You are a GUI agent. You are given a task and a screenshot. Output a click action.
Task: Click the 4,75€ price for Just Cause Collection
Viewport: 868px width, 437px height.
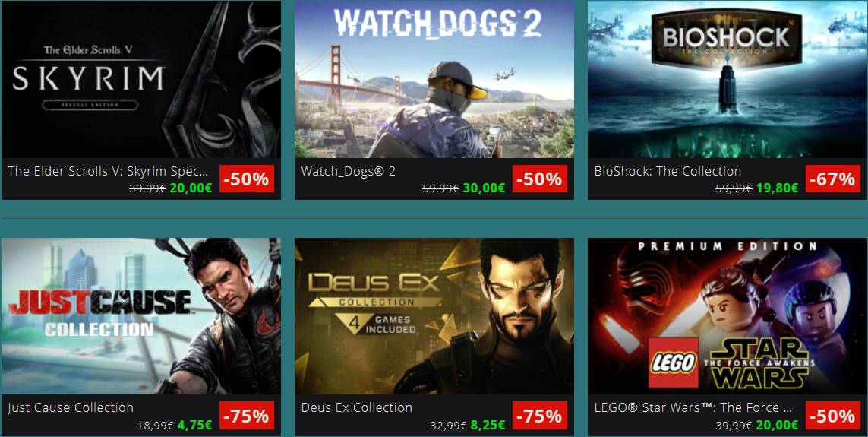point(194,426)
